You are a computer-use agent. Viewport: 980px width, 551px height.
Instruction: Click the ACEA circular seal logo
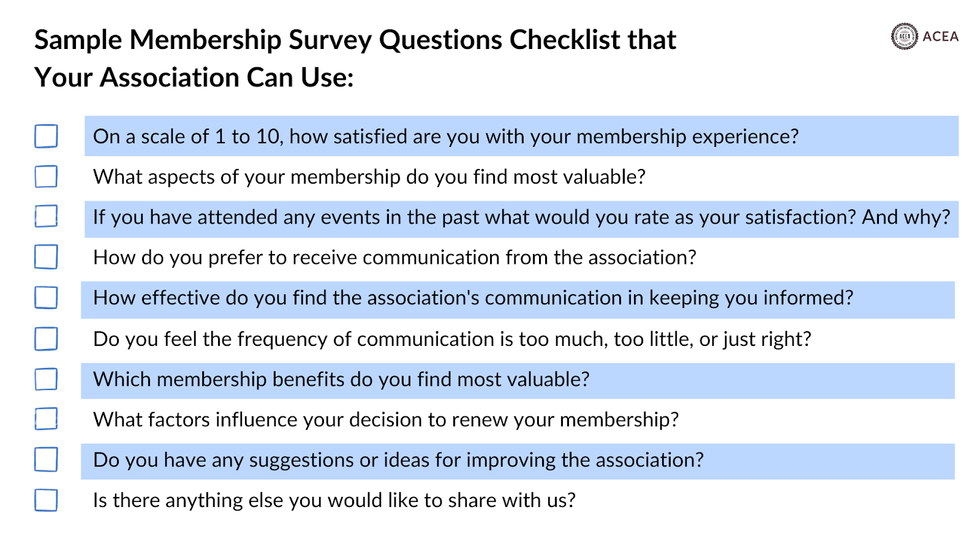click(905, 36)
